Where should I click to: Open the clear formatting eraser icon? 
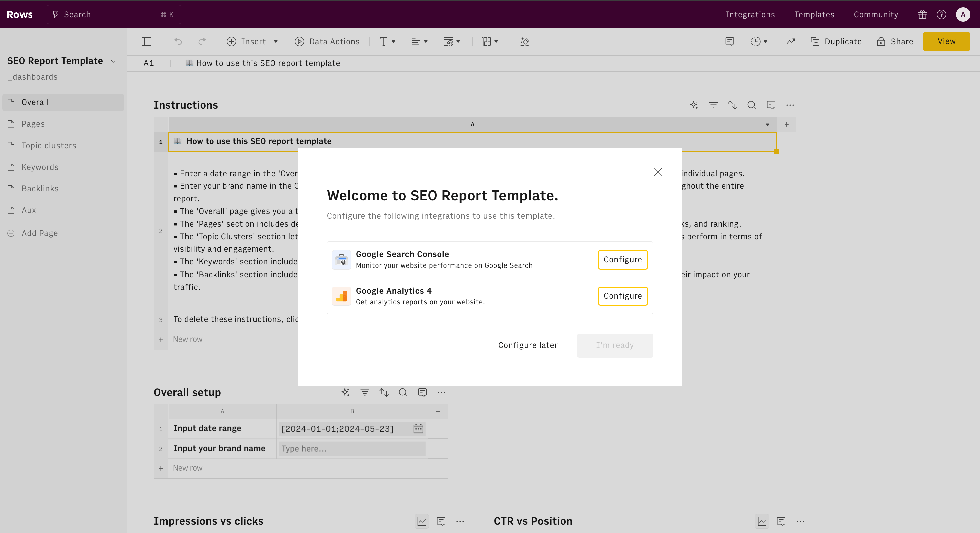click(x=525, y=41)
